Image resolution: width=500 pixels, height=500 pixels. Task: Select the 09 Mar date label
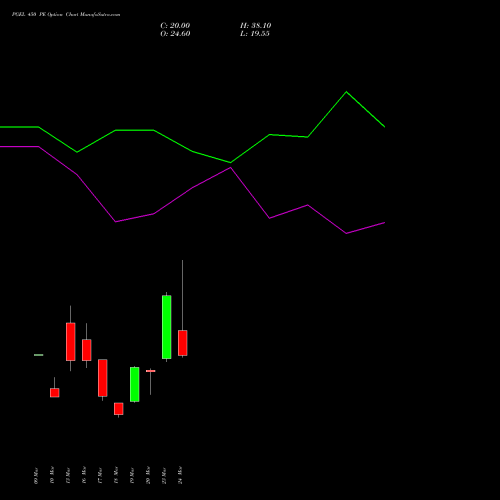[x=36, y=476]
